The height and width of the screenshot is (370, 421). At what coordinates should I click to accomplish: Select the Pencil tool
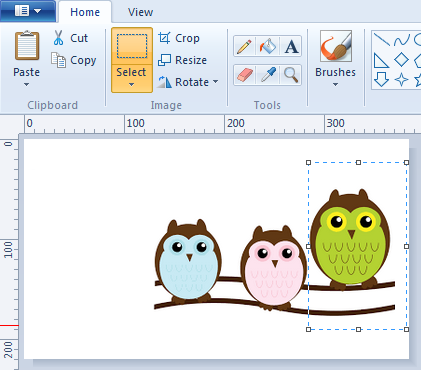coord(244,46)
